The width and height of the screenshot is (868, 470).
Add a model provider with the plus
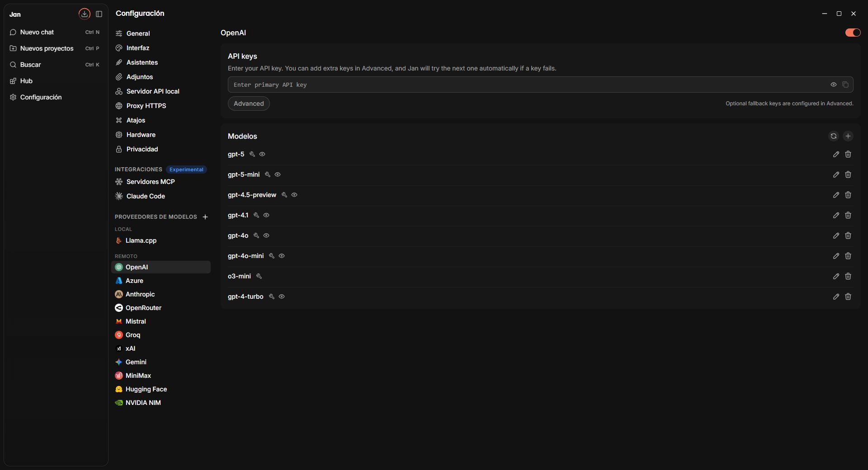[x=205, y=217]
